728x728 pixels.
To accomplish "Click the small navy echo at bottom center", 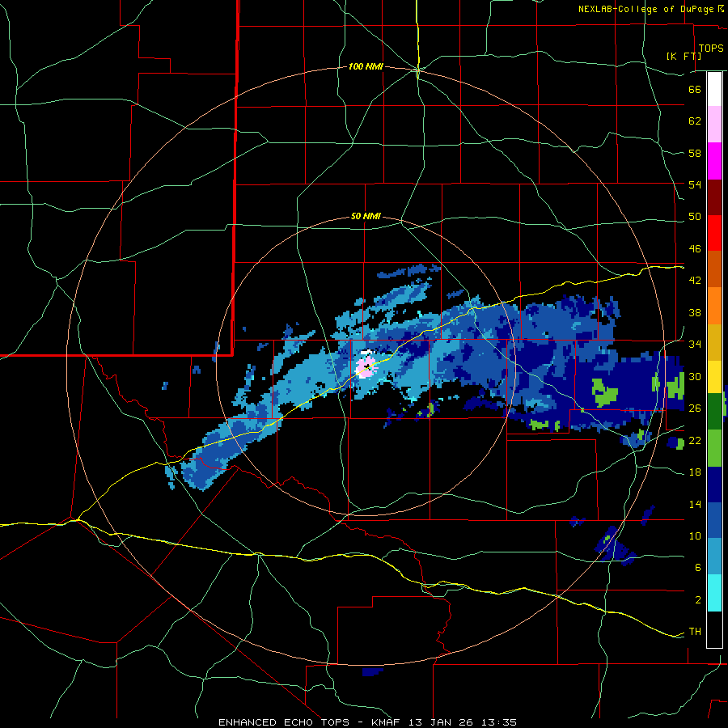I will coord(372,672).
